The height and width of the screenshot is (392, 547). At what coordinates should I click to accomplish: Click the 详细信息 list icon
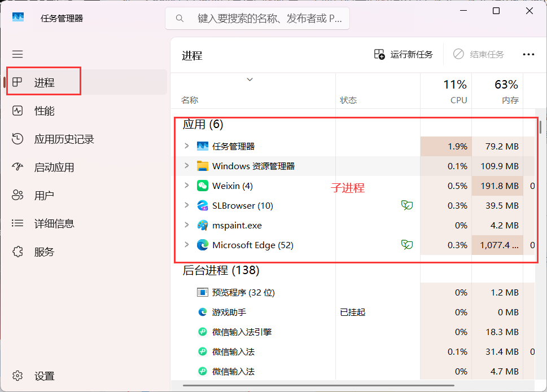click(x=17, y=223)
